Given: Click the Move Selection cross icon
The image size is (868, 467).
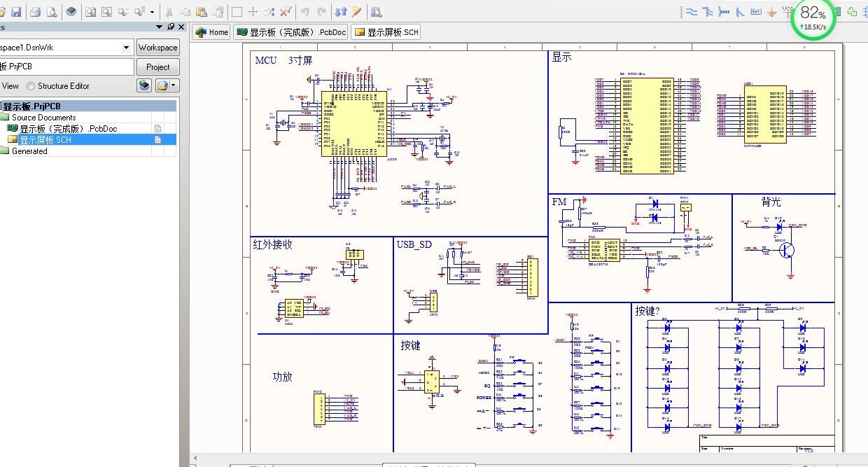Looking at the screenshot, I should pos(253,11).
